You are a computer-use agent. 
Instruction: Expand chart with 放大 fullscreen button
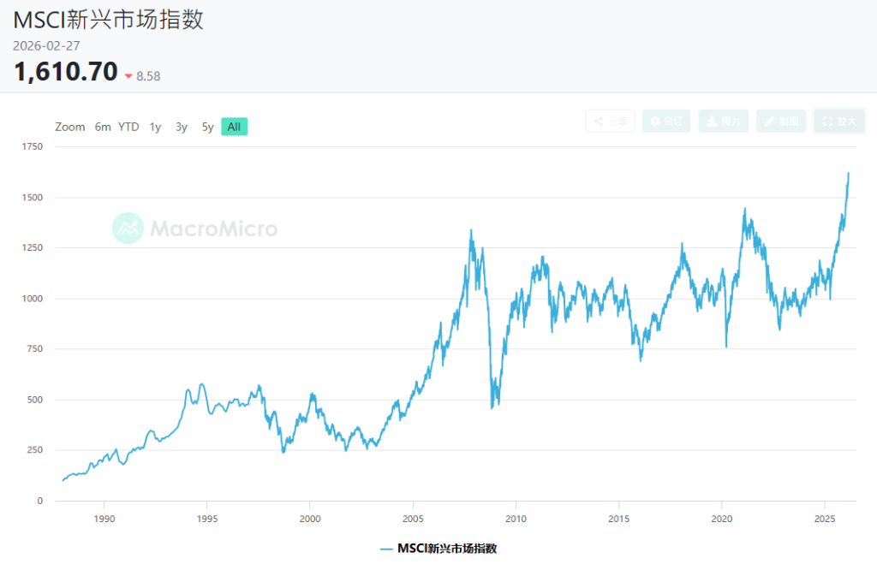(838, 122)
